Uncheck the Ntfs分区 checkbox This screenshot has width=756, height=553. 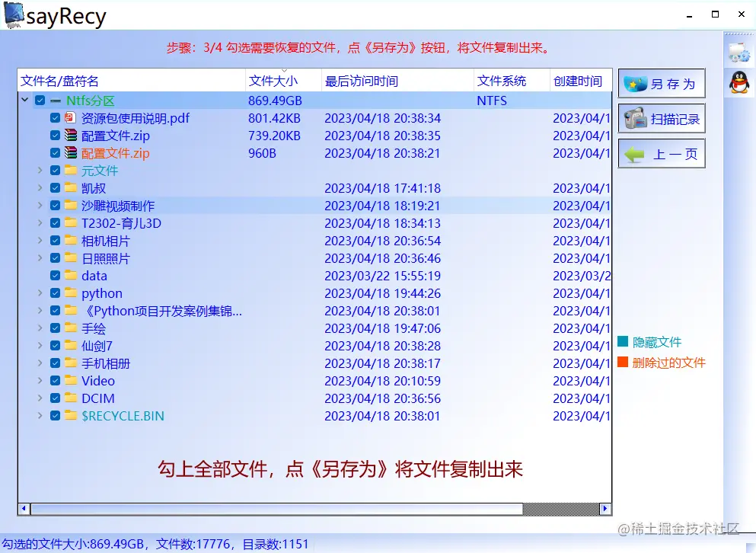pyautogui.click(x=40, y=100)
